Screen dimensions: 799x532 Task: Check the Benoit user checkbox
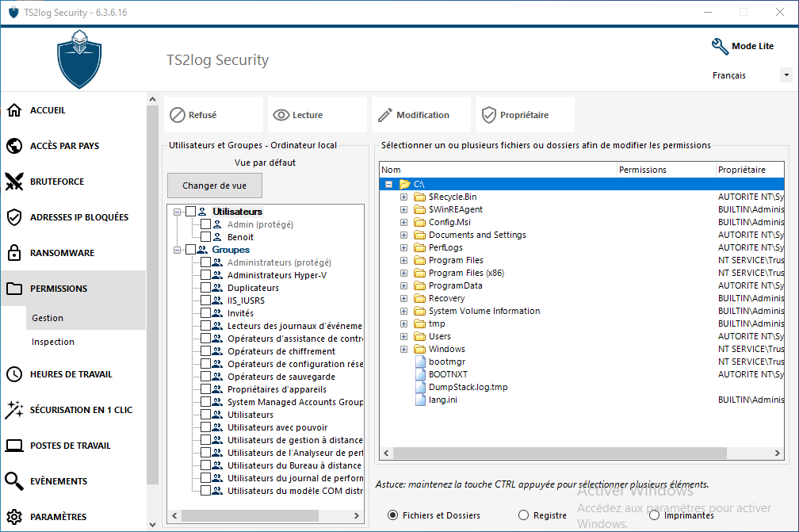[x=206, y=237]
